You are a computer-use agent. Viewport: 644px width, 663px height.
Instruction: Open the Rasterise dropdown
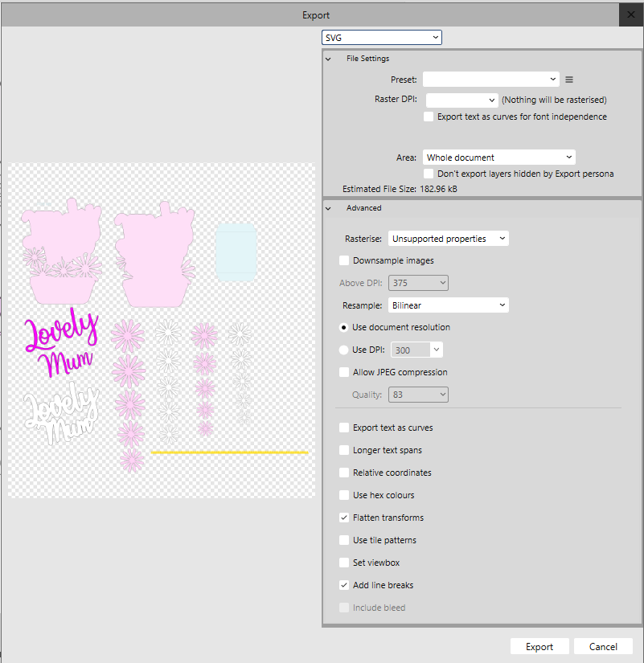(x=448, y=239)
